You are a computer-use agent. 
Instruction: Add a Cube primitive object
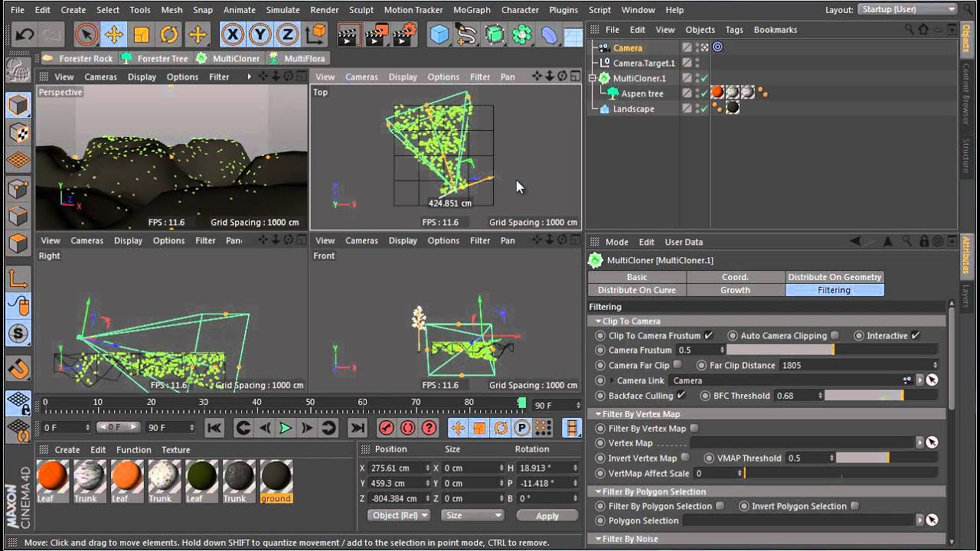pos(439,34)
